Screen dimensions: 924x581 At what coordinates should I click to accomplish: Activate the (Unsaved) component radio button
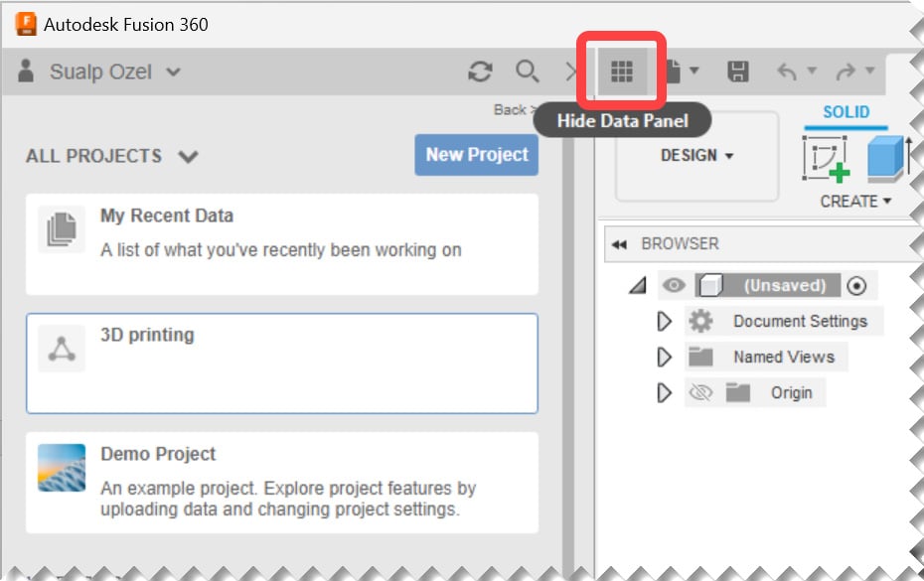click(x=856, y=286)
